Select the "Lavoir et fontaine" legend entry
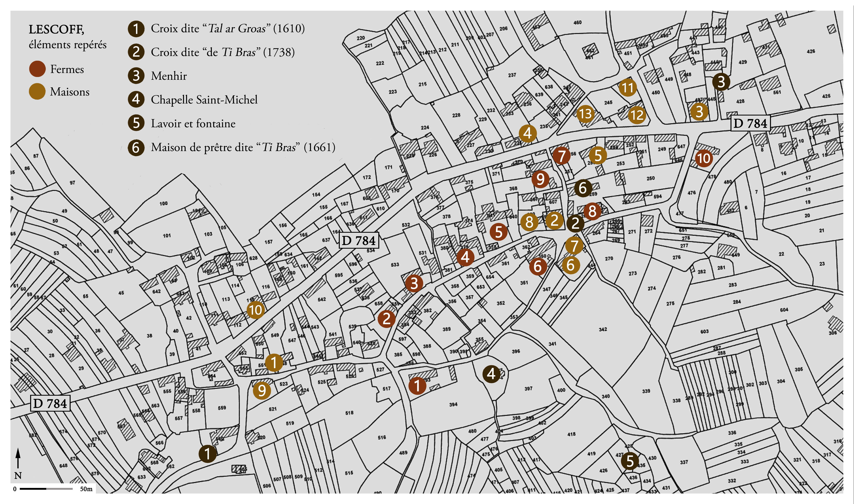Screen dimensions: 854x504 pyautogui.click(x=193, y=123)
